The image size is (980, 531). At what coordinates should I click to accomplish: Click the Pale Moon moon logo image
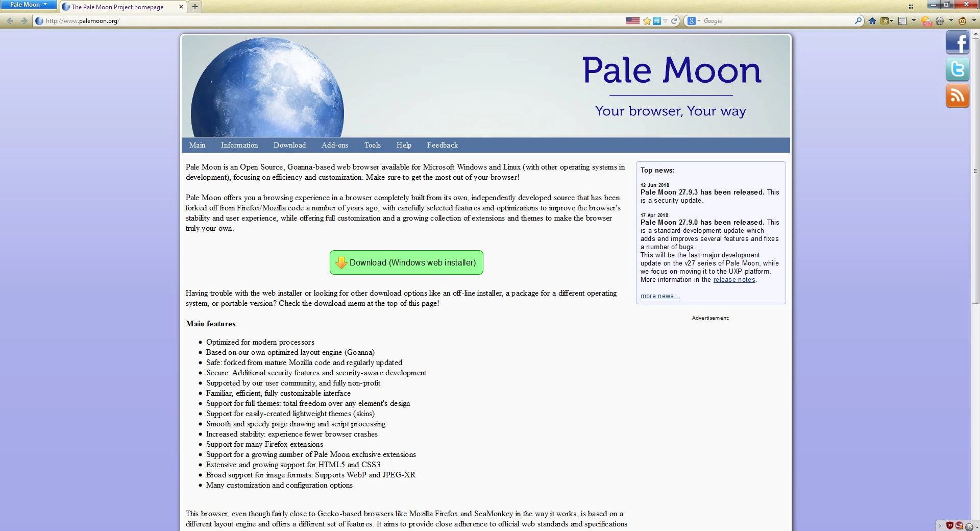click(x=267, y=87)
